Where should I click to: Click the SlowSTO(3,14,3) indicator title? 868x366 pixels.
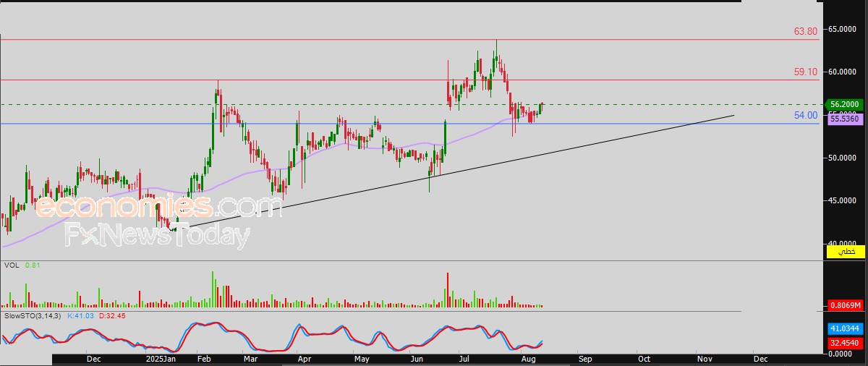pyautogui.click(x=33, y=316)
